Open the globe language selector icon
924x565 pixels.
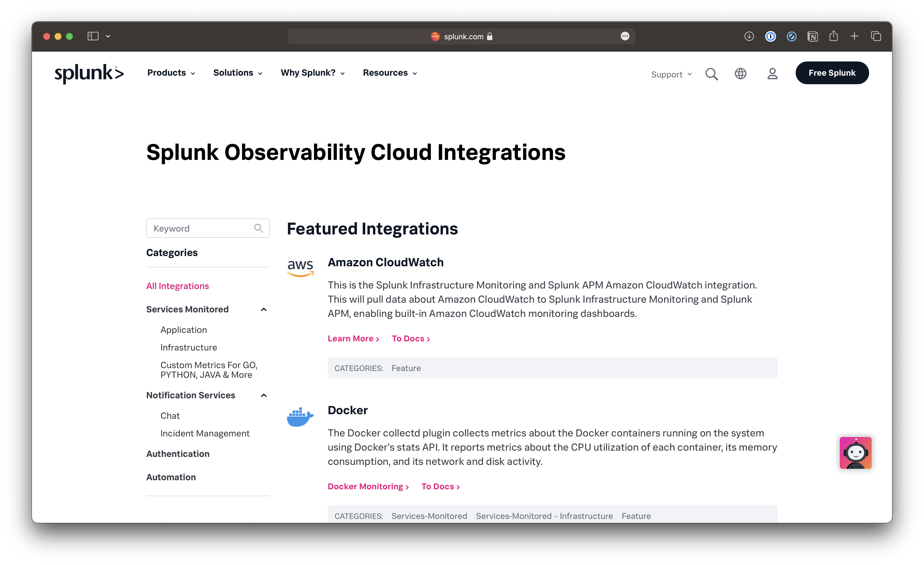click(x=740, y=73)
